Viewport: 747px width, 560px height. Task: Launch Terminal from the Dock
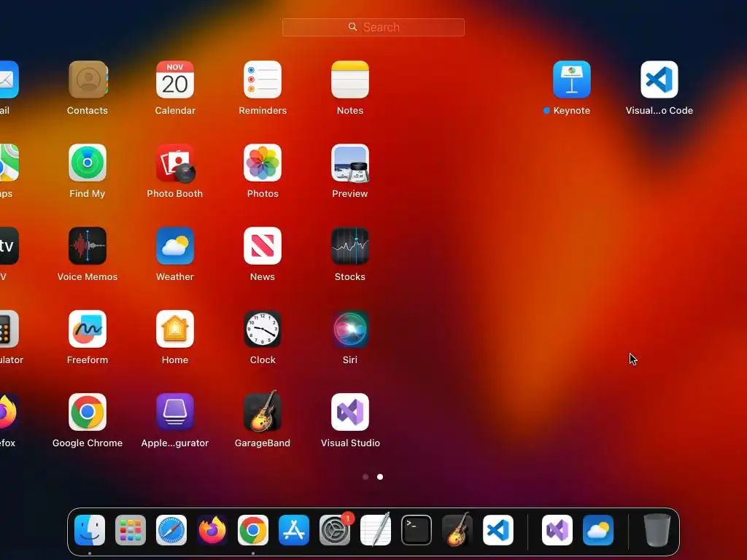[x=417, y=530]
